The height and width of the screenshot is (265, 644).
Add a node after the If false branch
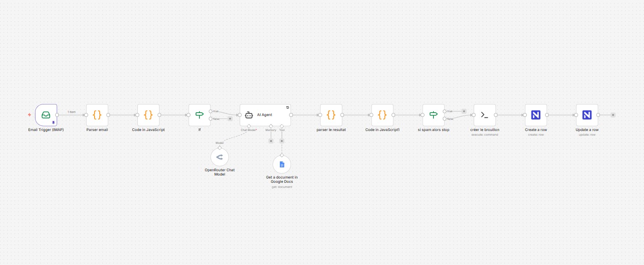click(230, 119)
